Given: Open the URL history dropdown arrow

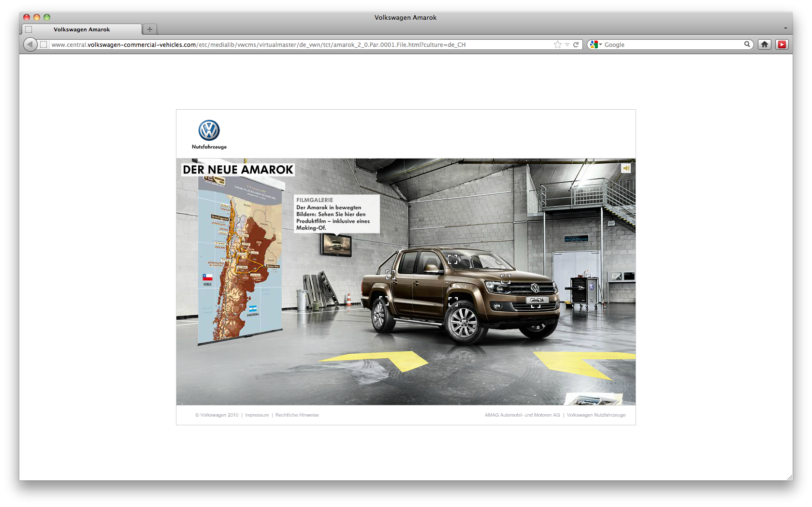Looking at the screenshot, I should (567, 44).
